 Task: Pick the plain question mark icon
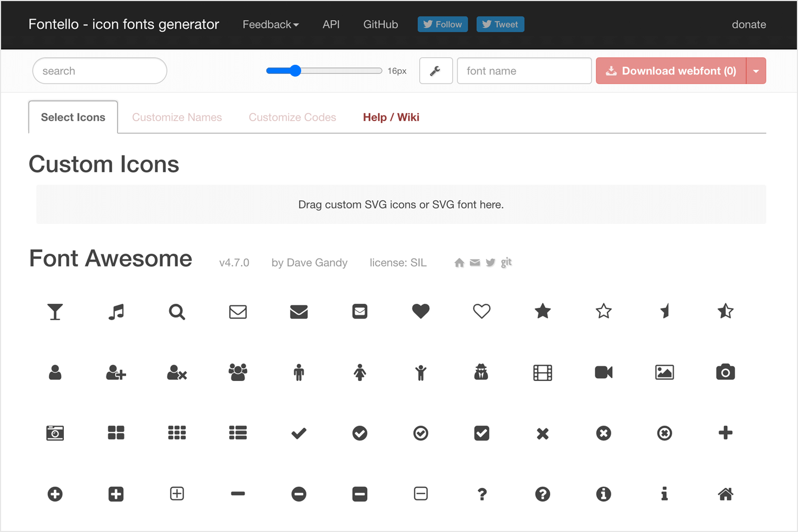tap(482, 495)
